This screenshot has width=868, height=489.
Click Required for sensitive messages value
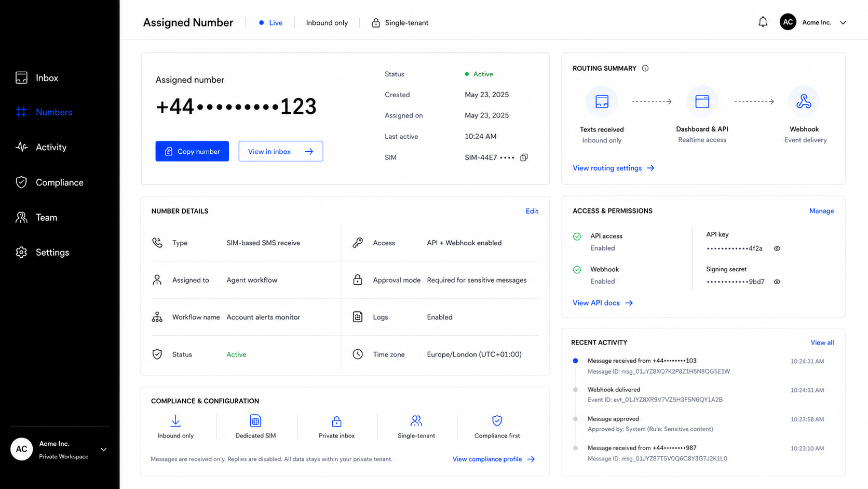pos(477,280)
